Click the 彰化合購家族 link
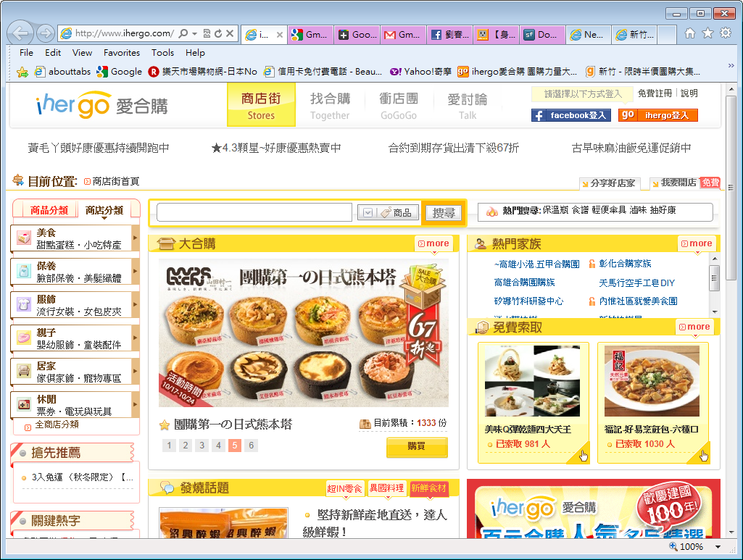Viewport: 743px width, 560px height. click(625, 264)
